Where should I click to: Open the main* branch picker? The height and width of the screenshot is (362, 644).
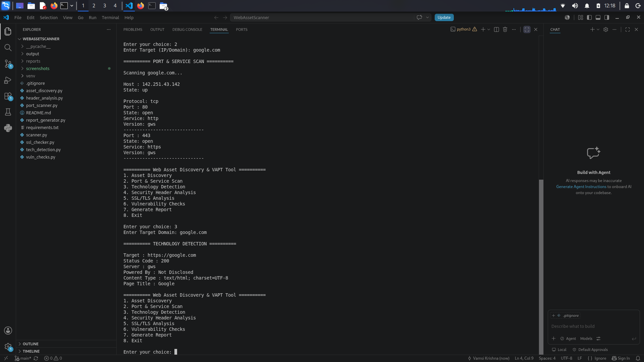point(23,358)
